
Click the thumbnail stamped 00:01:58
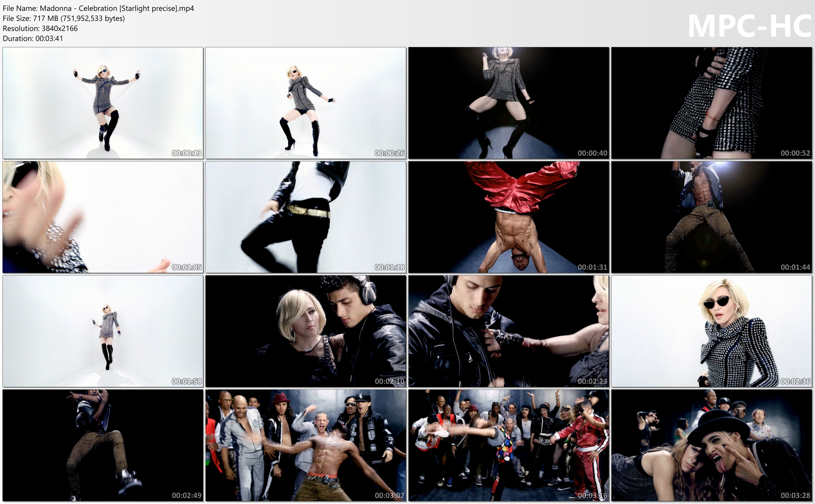pos(103,331)
